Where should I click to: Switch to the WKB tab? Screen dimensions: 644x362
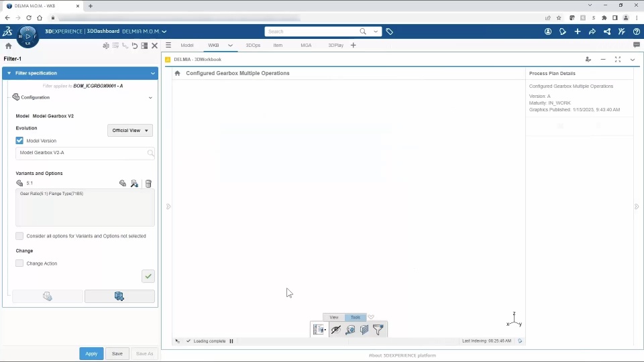pyautogui.click(x=213, y=45)
